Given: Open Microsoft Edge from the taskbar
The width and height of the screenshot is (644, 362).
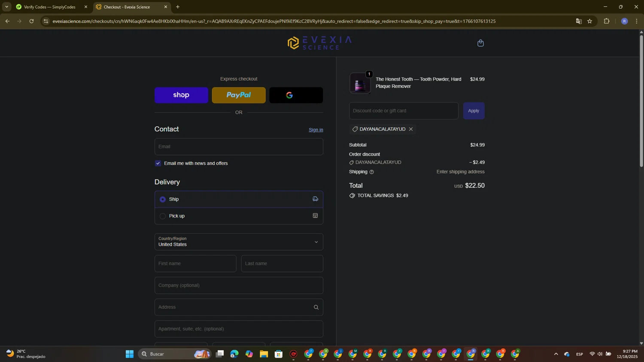Looking at the screenshot, I should click(x=234, y=354).
